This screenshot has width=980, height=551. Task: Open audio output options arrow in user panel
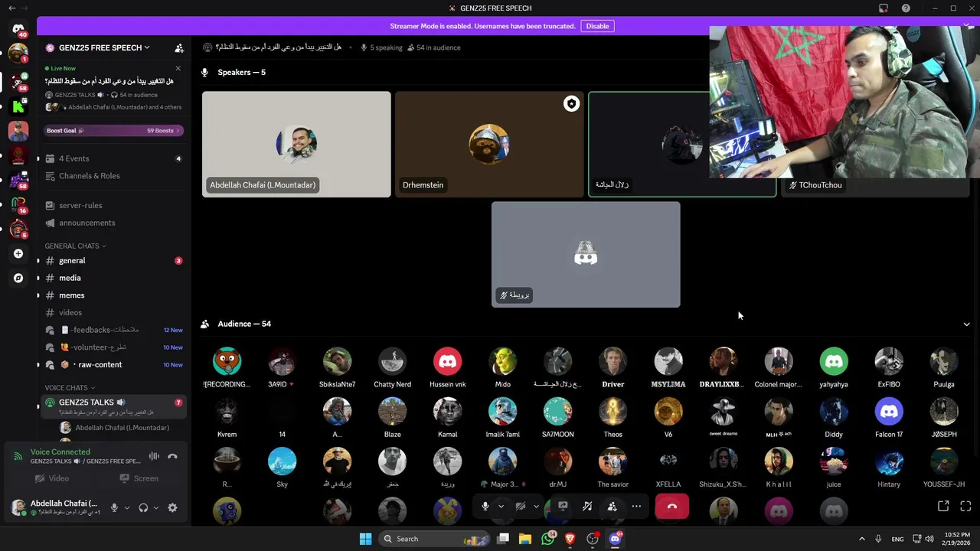(156, 507)
